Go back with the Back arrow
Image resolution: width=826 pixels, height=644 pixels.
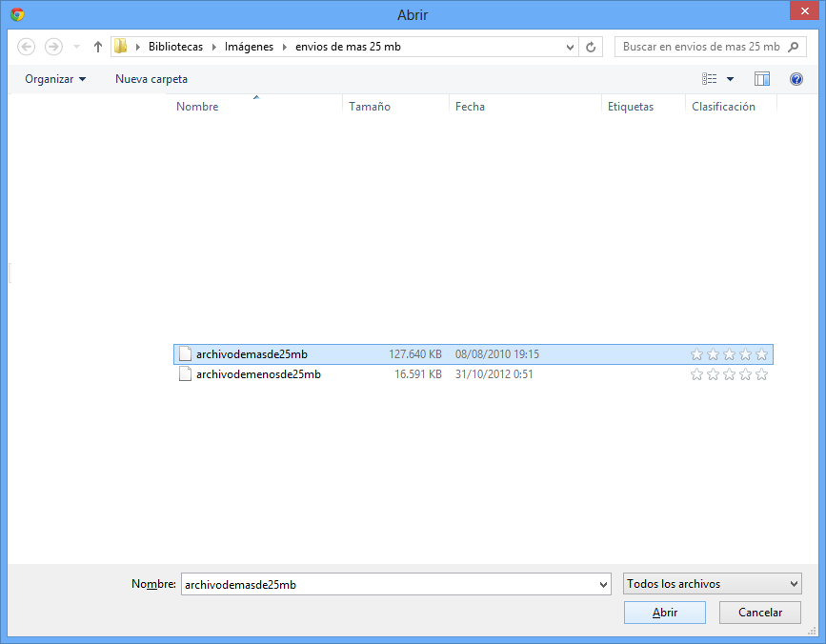[26, 47]
